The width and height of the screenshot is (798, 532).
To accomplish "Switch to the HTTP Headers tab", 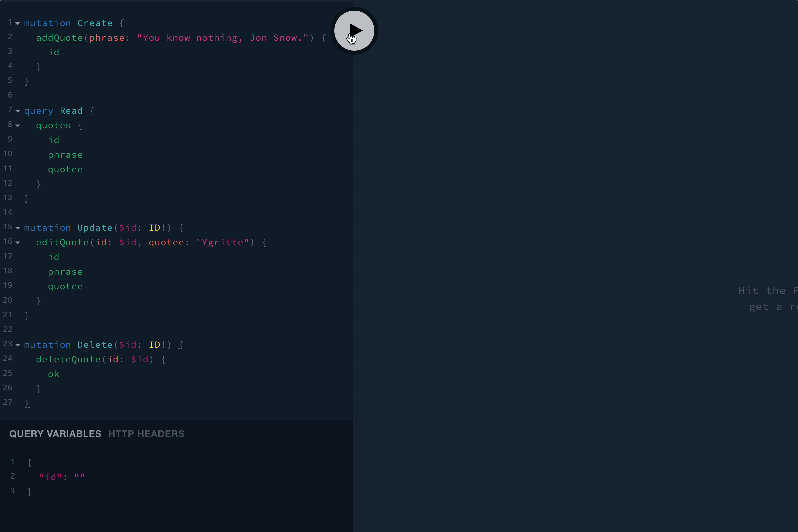I will [x=146, y=434].
